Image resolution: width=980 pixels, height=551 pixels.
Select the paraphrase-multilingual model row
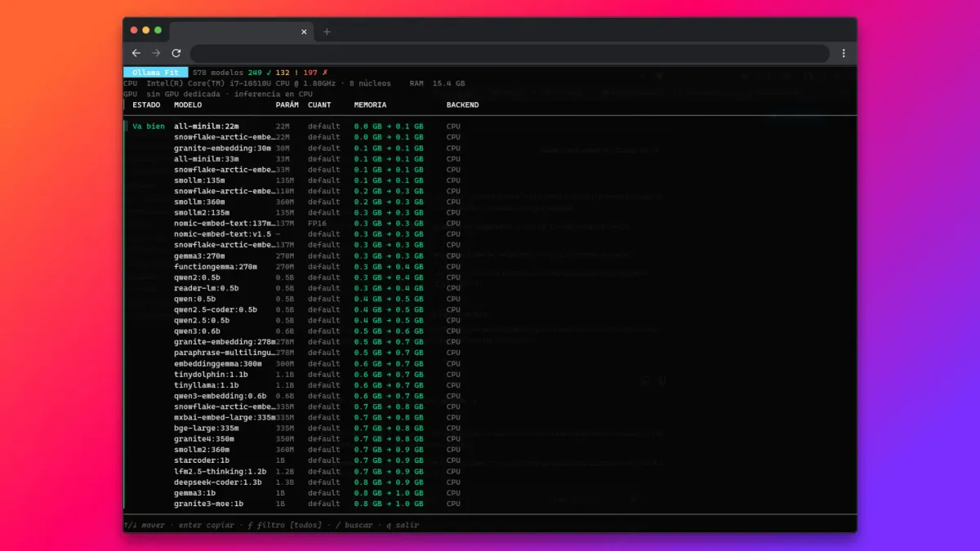[318, 353]
